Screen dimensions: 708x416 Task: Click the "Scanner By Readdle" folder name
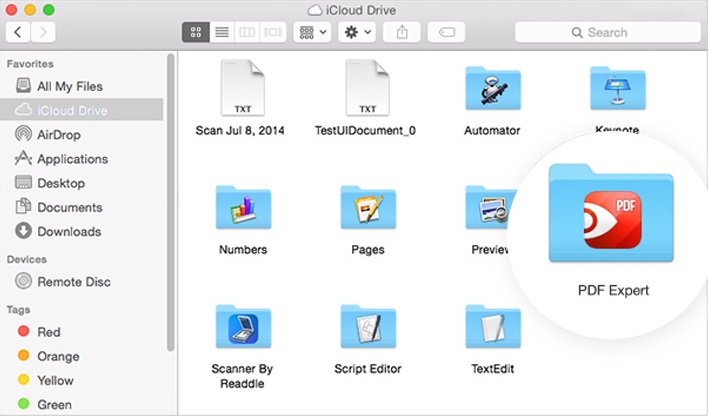tap(242, 376)
